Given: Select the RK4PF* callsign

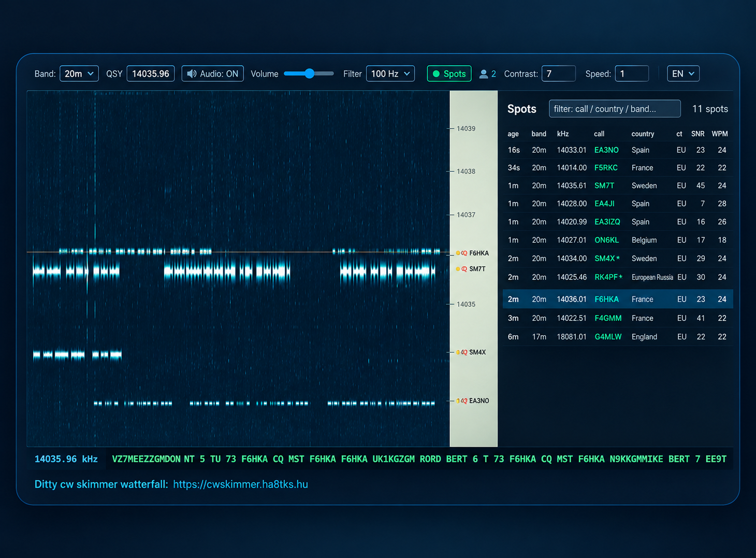Looking at the screenshot, I should 608,277.
